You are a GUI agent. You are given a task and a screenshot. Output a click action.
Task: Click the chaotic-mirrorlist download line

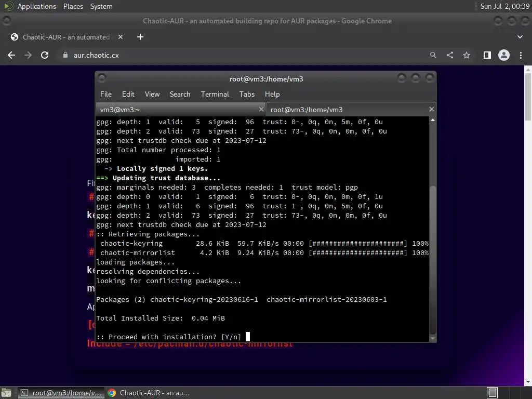262,253
